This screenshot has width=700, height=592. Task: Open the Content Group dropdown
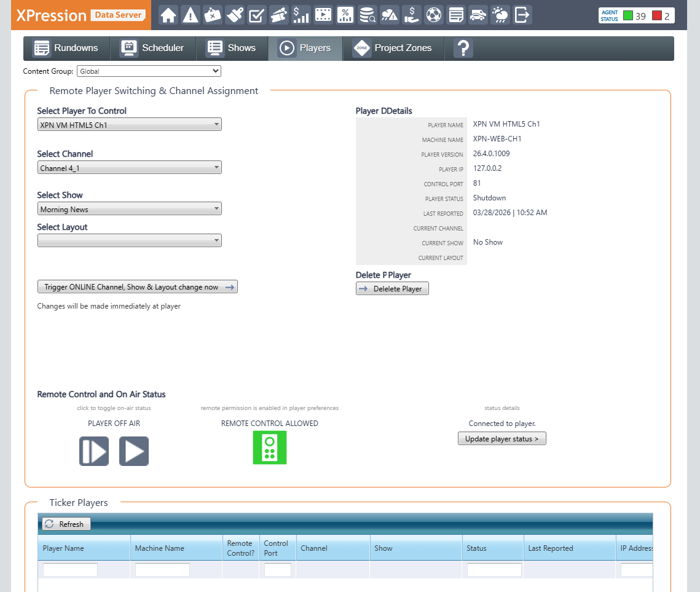(x=149, y=71)
